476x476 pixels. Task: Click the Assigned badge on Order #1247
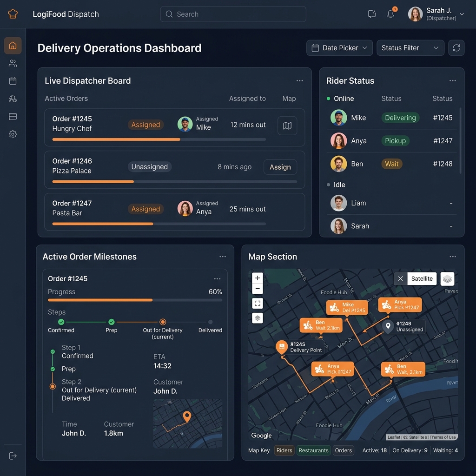[145, 209]
